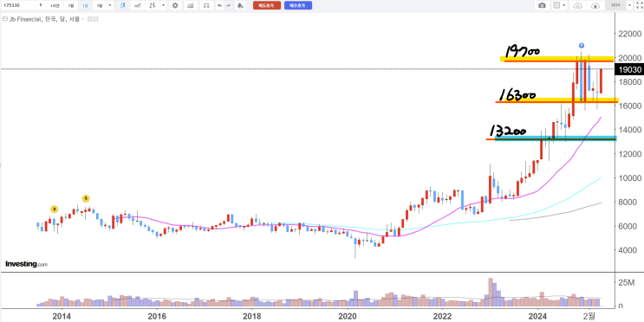Click the chart properties bar-graph icon
This screenshot has width=644, height=322.
tap(191, 5)
